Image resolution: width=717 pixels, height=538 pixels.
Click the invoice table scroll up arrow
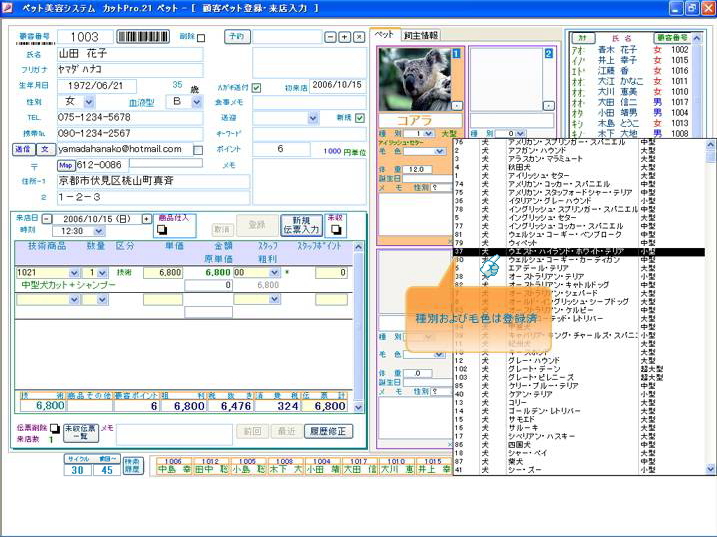point(358,247)
